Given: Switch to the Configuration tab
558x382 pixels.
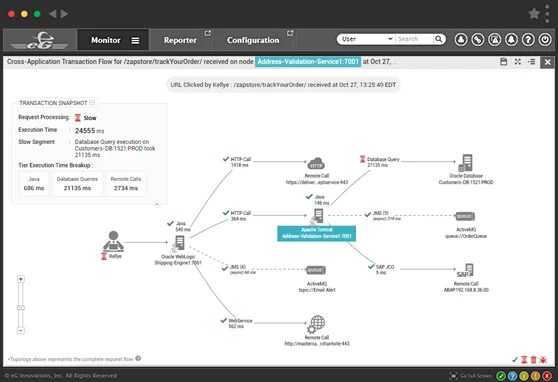Looking at the screenshot, I should click(x=253, y=40).
